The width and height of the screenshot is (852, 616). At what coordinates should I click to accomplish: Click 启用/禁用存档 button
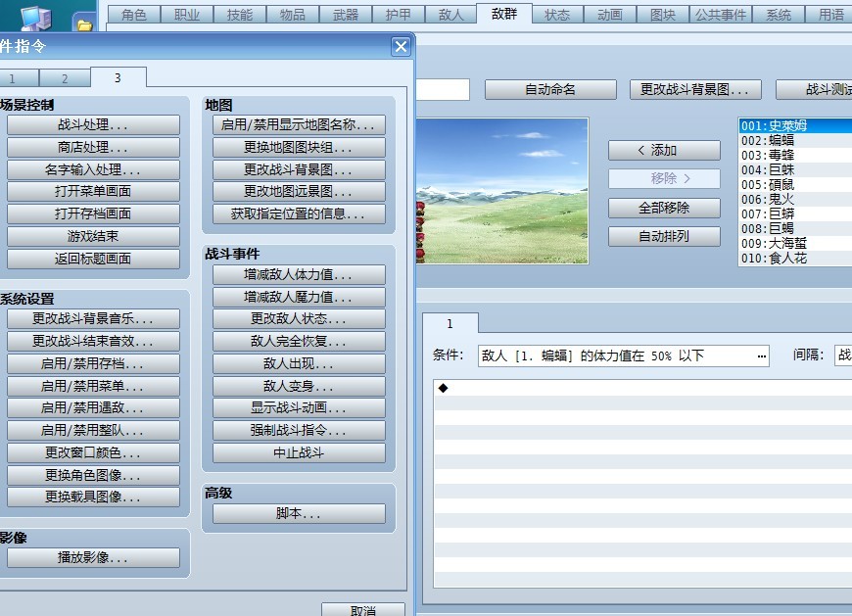tap(93, 363)
